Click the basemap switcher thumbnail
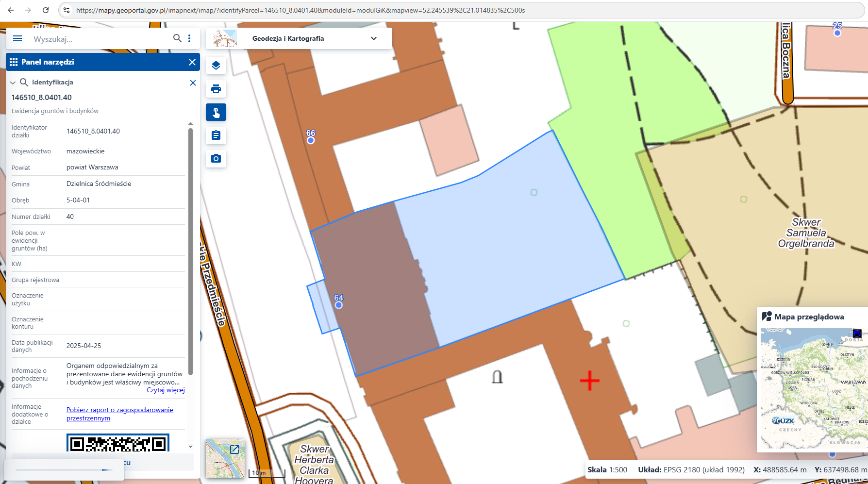The width and height of the screenshot is (868, 484). click(x=225, y=458)
